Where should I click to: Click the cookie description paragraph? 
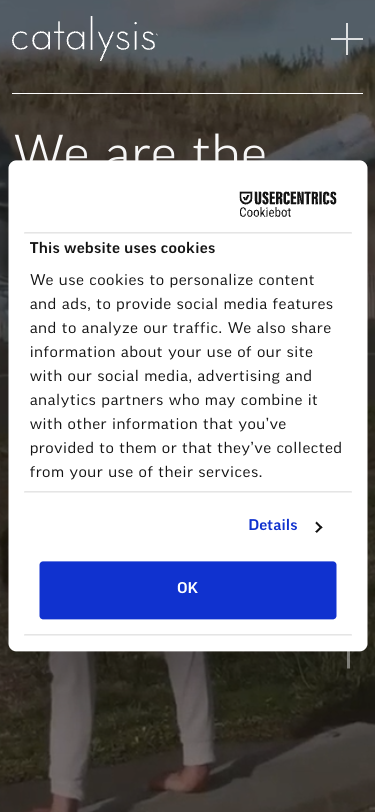[185, 376]
